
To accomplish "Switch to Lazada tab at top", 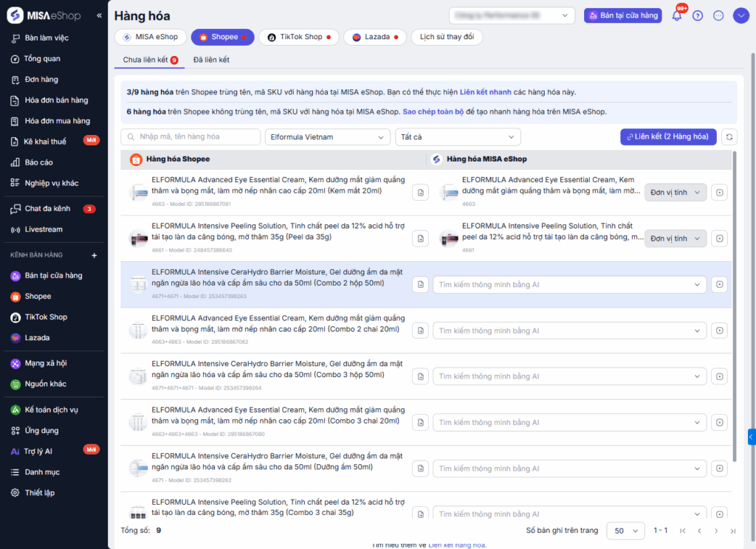I will point(374,37).
